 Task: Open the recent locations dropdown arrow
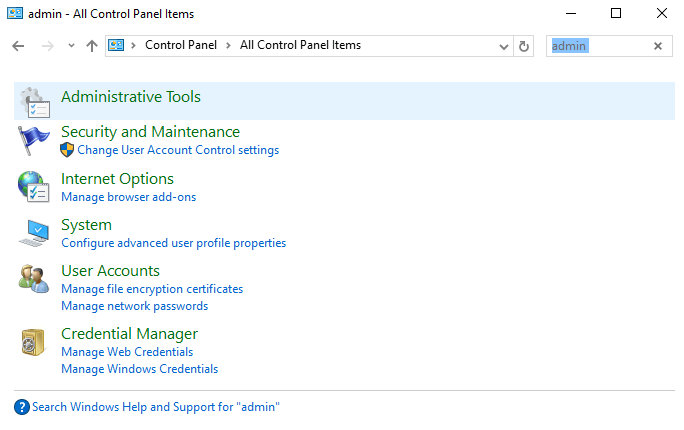(x=71, y=45)
